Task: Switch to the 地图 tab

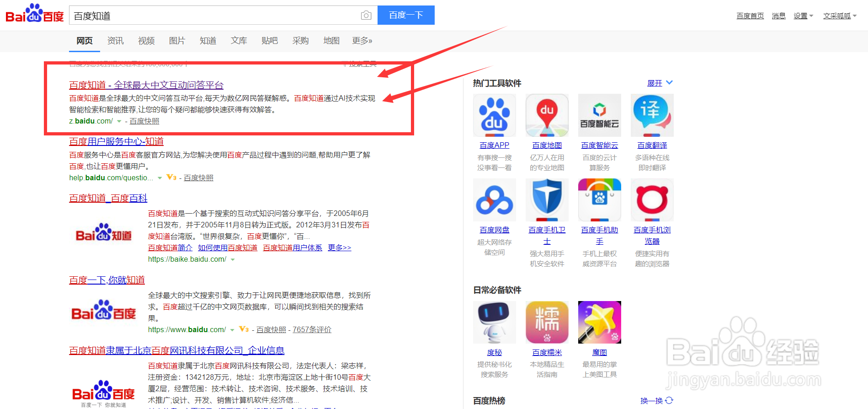Action: pos(331,41)
